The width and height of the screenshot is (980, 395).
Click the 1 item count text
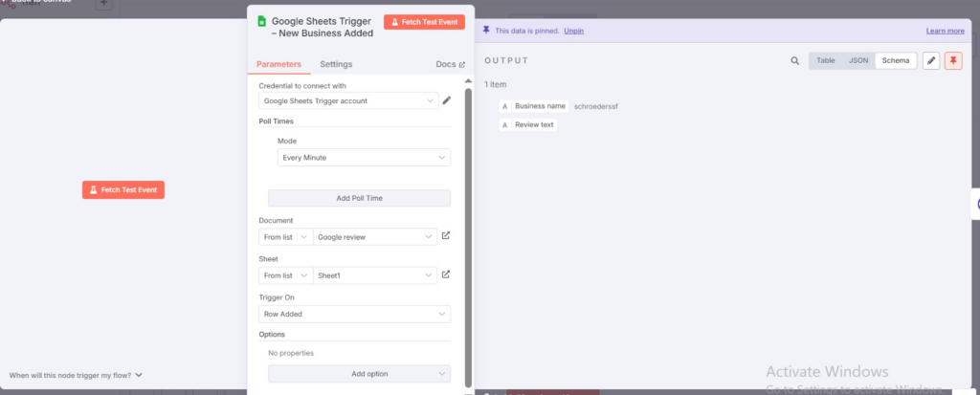tap(496, 84)
